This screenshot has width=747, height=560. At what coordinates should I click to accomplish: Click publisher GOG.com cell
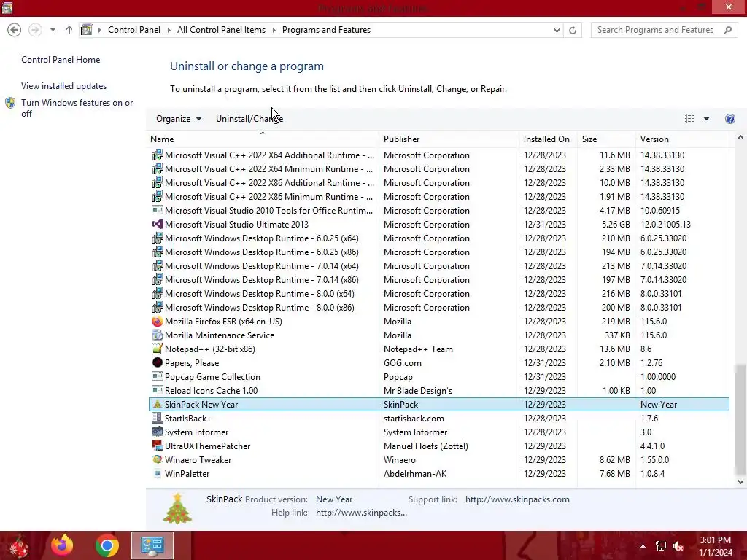[403, 363]
